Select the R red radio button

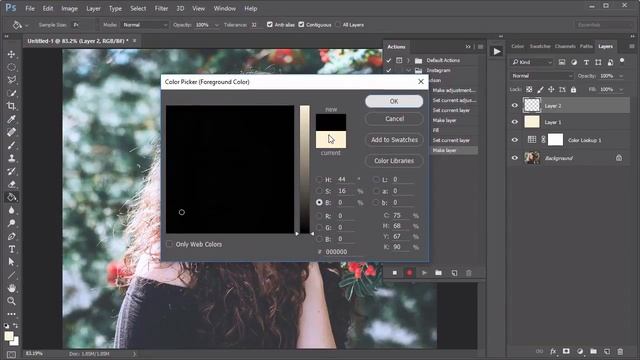point(319,216)
